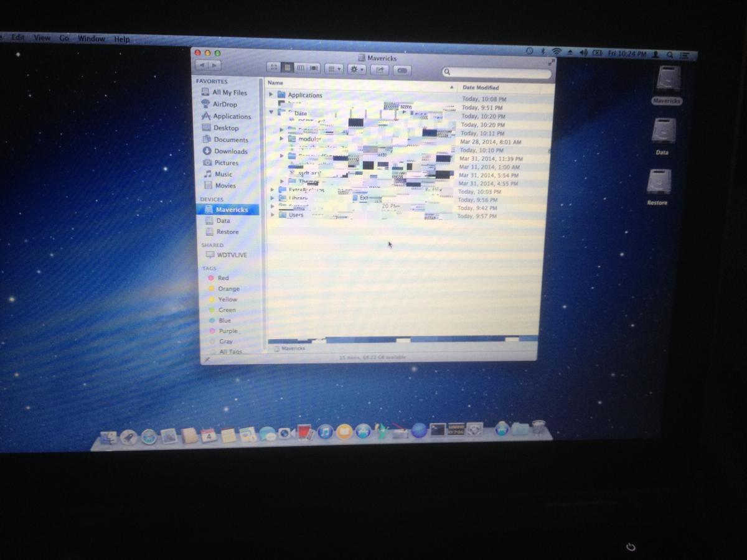Open AirDrop in the sidebar
The image size is (747, 560).
[225, 105]
